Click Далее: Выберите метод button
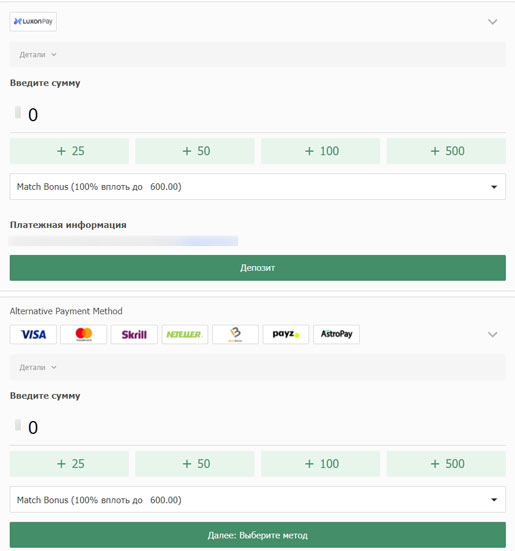The image size is (515, 551). tap(258, 535)
